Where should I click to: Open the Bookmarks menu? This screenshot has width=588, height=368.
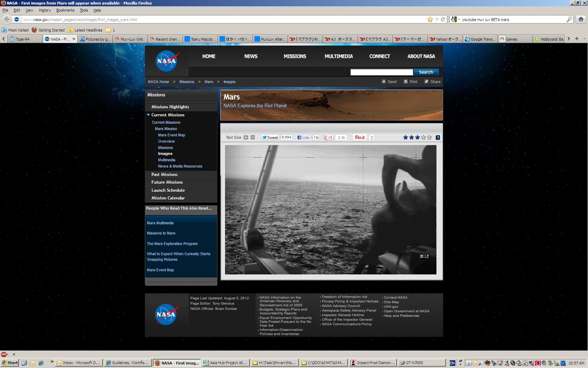(65, 10)
